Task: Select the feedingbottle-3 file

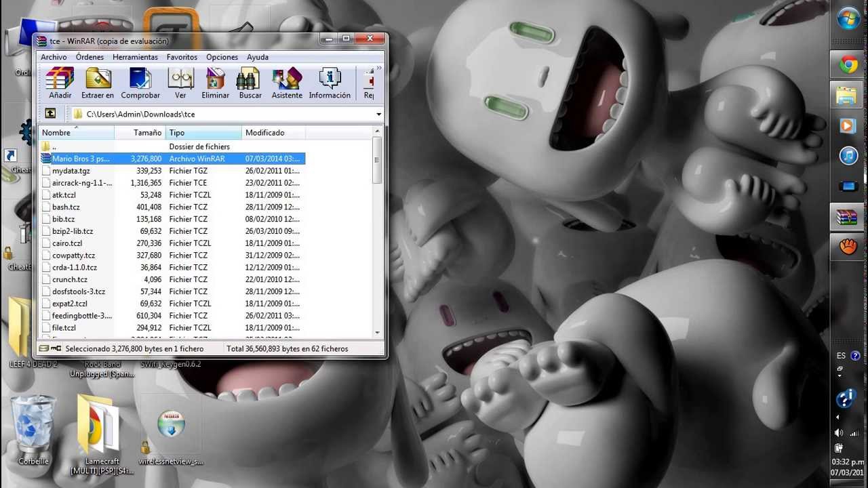Action: click(172, 316)
